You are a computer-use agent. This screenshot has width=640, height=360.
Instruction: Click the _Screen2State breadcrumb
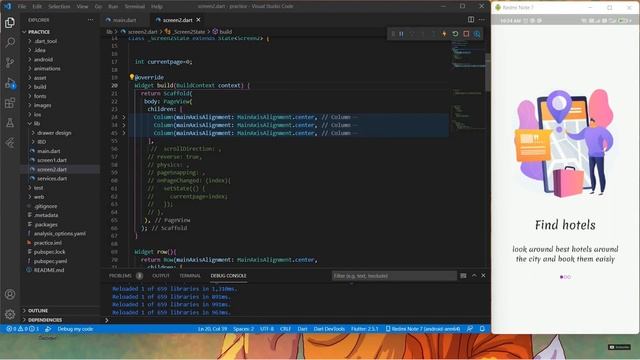[x=188, y=31]
